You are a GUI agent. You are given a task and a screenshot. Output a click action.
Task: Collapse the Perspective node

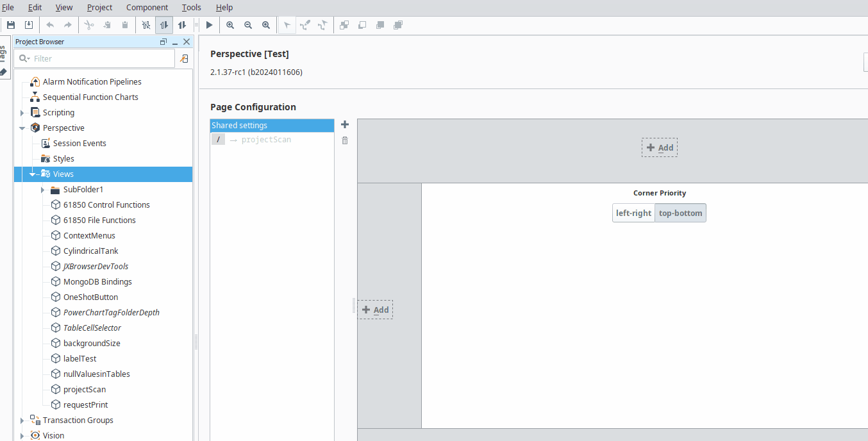[22, 128]
